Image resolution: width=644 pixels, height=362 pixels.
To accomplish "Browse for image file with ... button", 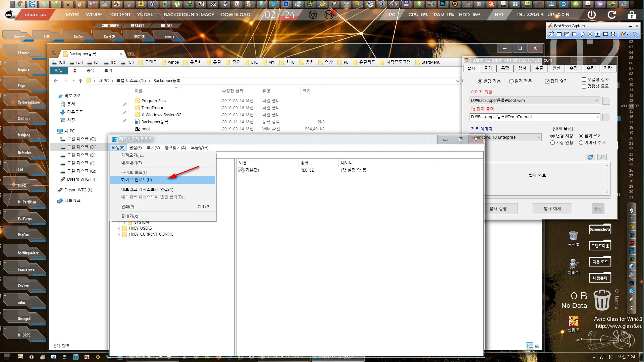I will (x=606, y=101).
